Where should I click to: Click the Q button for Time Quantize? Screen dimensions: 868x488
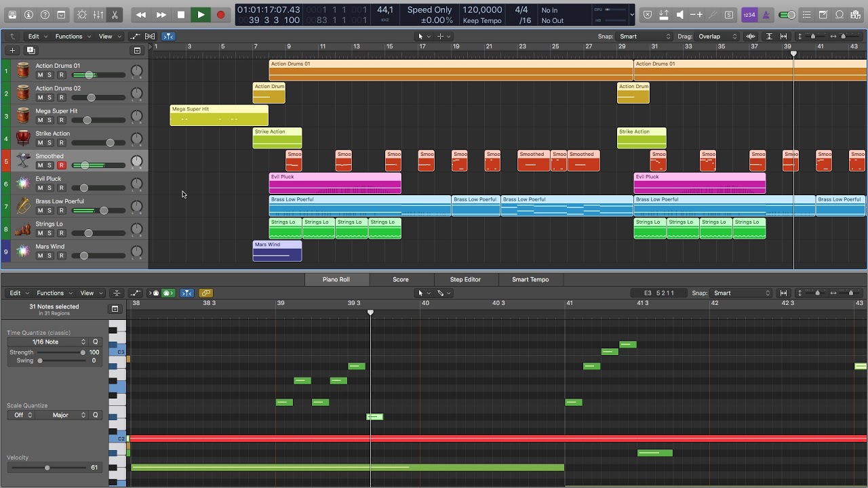[96, 342]
